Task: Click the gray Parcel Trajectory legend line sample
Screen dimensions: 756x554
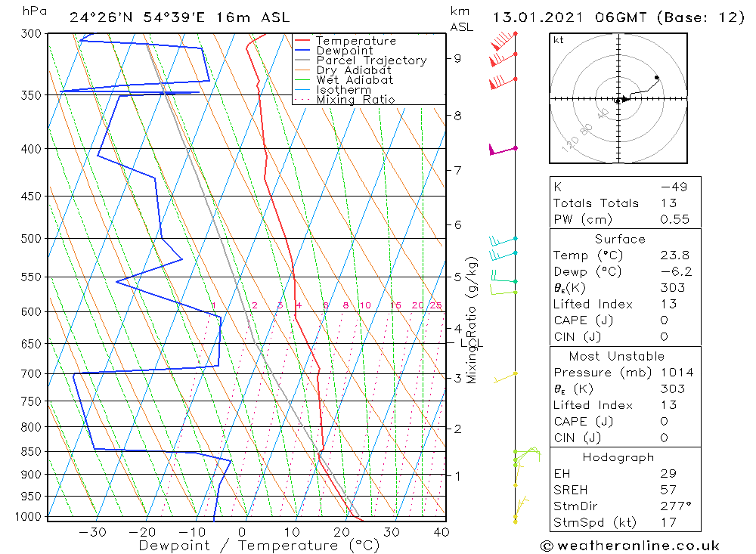Action: 302,60
